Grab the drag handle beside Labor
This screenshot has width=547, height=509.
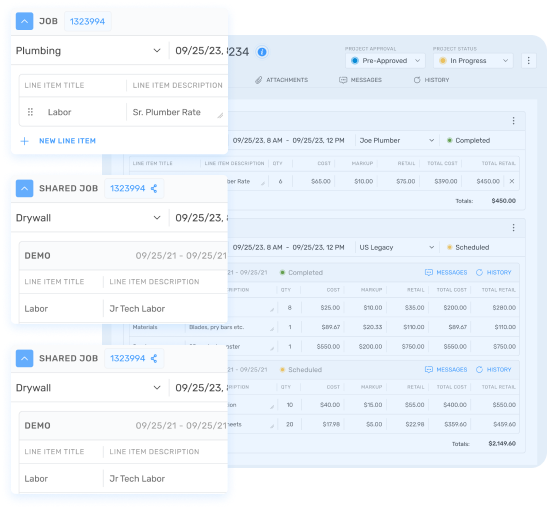pyautogui.click(x=30, y=112)
